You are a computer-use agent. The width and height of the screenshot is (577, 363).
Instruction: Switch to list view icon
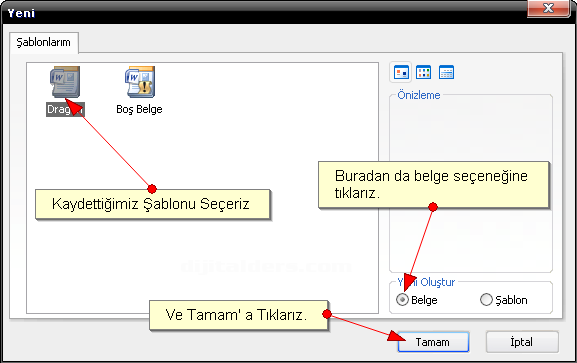coord(423,72)
